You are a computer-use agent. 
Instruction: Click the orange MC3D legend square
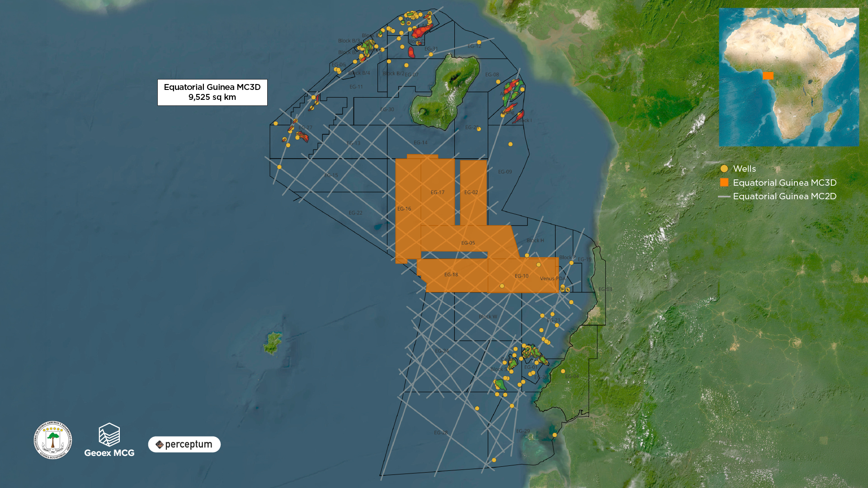[x=724, y=183]
